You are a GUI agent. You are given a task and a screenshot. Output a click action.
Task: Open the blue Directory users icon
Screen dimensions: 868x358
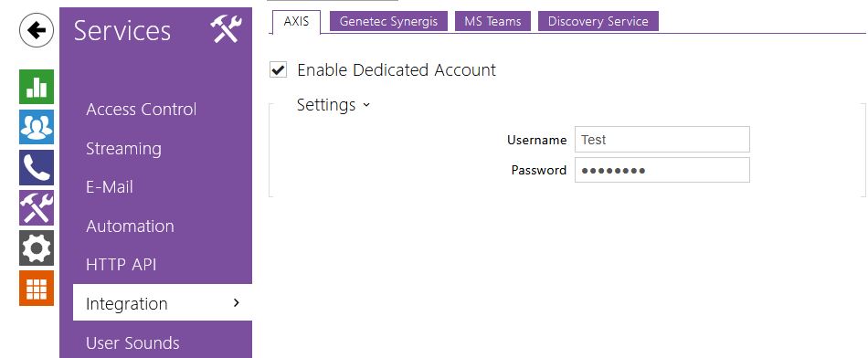[x=37, y=127]
